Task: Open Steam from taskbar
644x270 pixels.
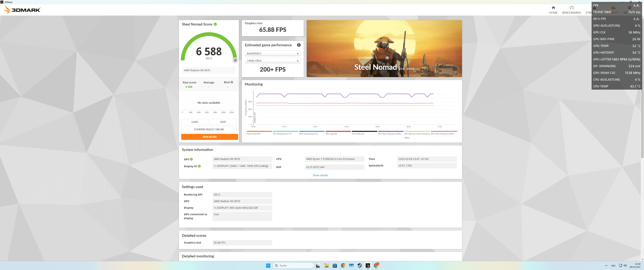Action: 359,265
